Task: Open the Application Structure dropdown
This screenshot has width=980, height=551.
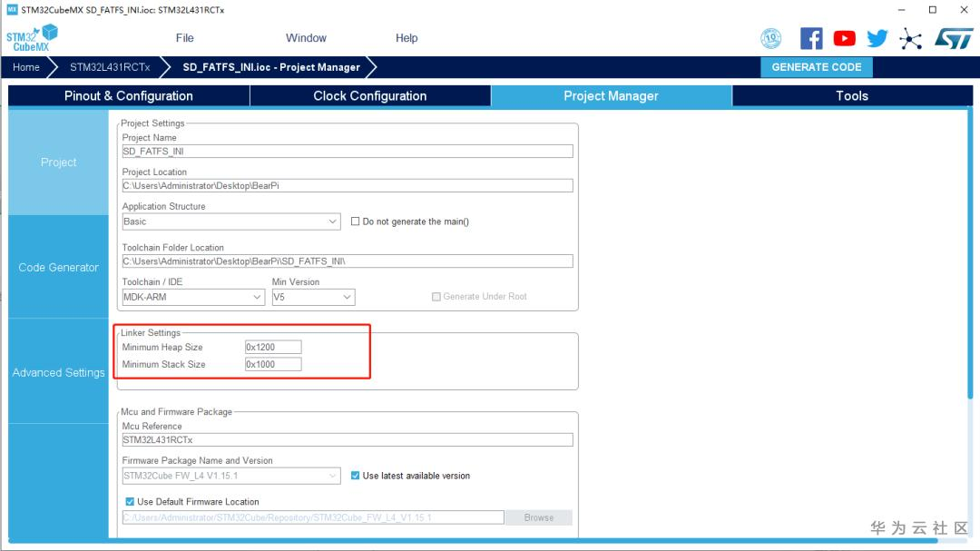Action: pyautogui.click(x=231, y=221)
